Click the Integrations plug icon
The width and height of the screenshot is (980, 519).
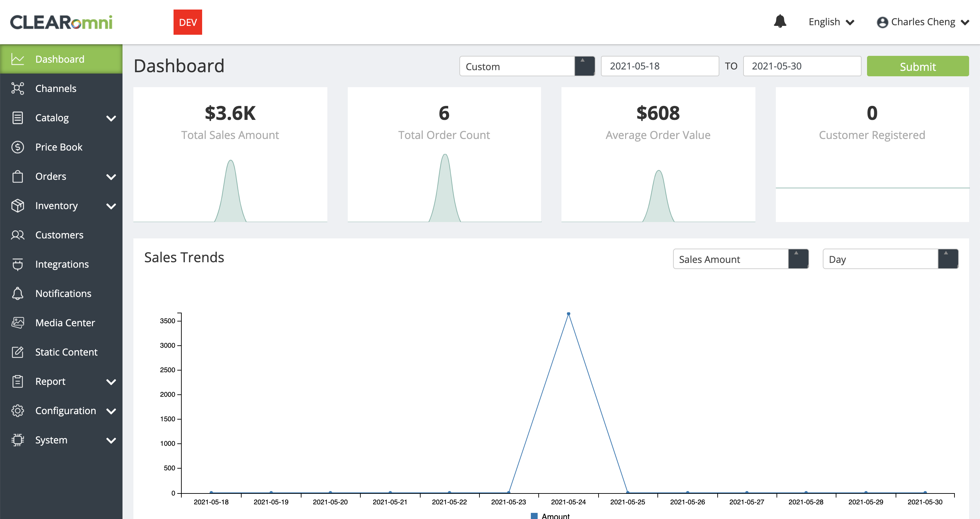coord(17,264)
